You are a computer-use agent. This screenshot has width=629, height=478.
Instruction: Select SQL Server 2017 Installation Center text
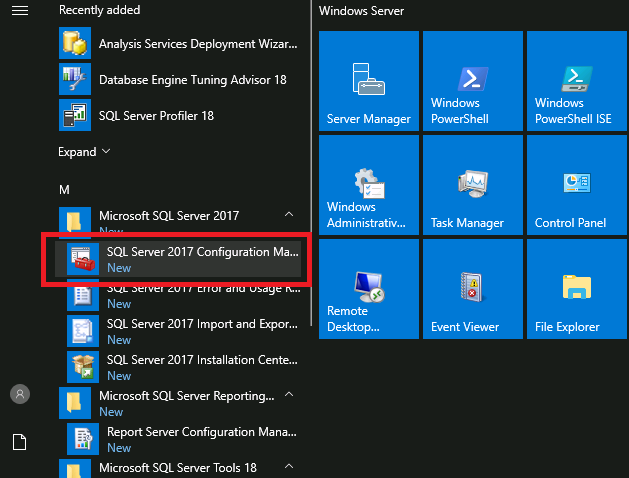(x=202, y=360)
